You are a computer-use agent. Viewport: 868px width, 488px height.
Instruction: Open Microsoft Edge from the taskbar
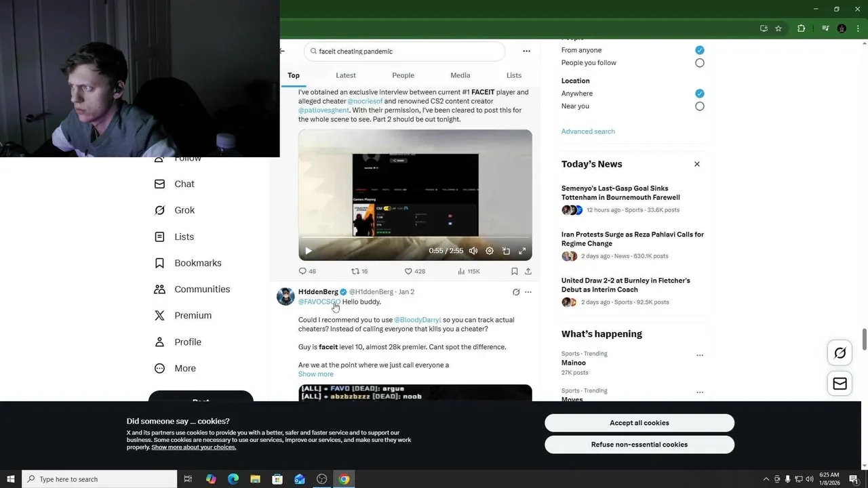pos(233,479)
